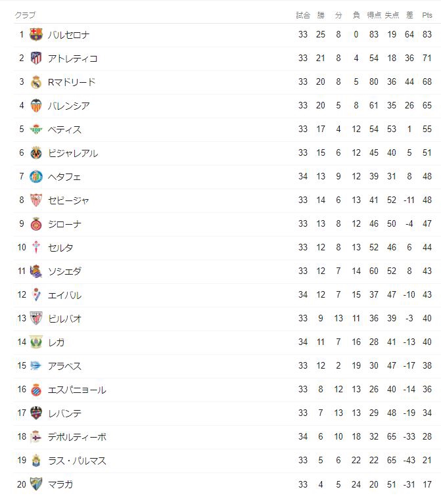This screenshot has height=504, width=441.
Task: Click the Pts column header
Action: 427,15
